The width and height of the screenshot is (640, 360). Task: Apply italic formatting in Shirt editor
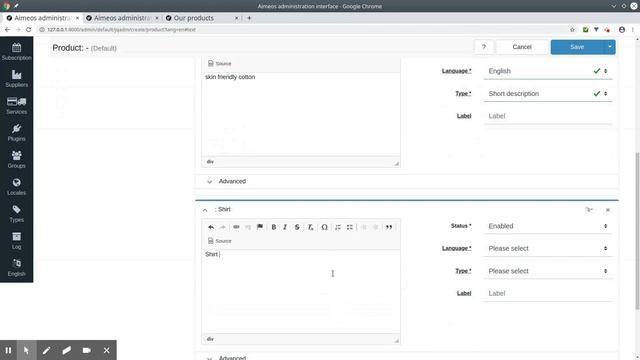click(285, 227)
